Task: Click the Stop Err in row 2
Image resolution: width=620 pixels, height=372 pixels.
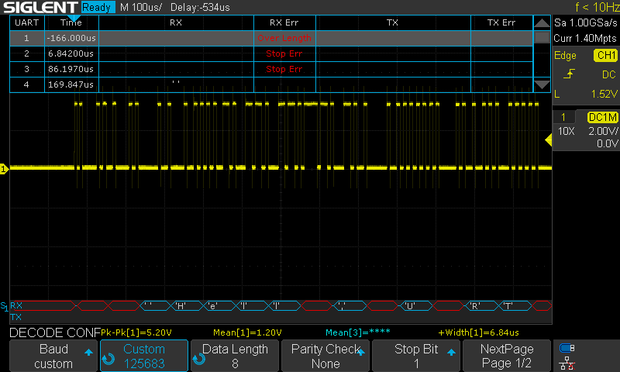Action: [x=284, y=54]
